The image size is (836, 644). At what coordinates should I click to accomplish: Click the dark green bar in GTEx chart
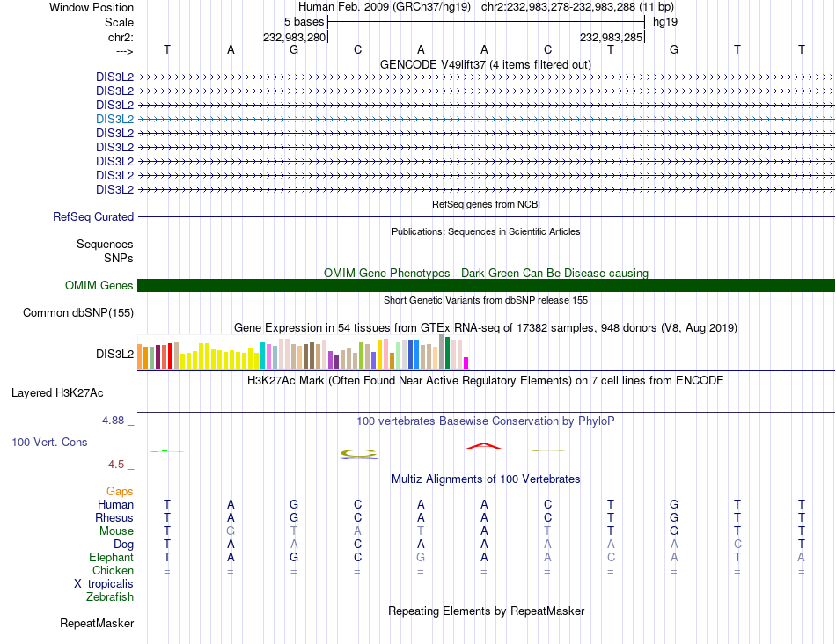click(x=447, y=353)
